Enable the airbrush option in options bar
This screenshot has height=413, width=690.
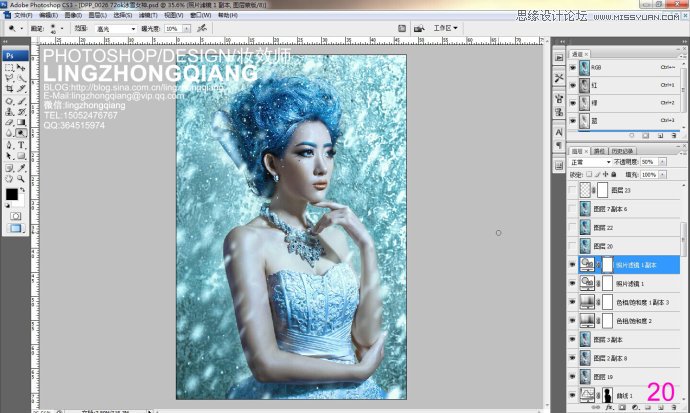(x=202, y=28)
